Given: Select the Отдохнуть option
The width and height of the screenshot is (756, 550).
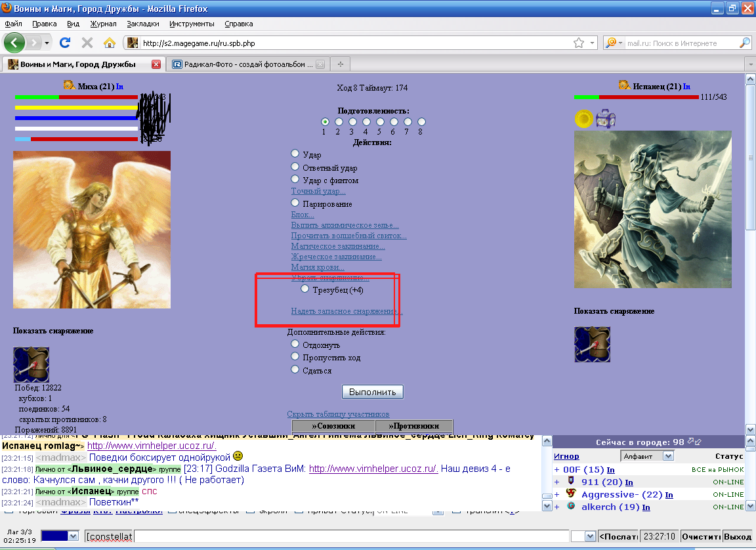Looking at the screenshot, I should click(295, 344).
